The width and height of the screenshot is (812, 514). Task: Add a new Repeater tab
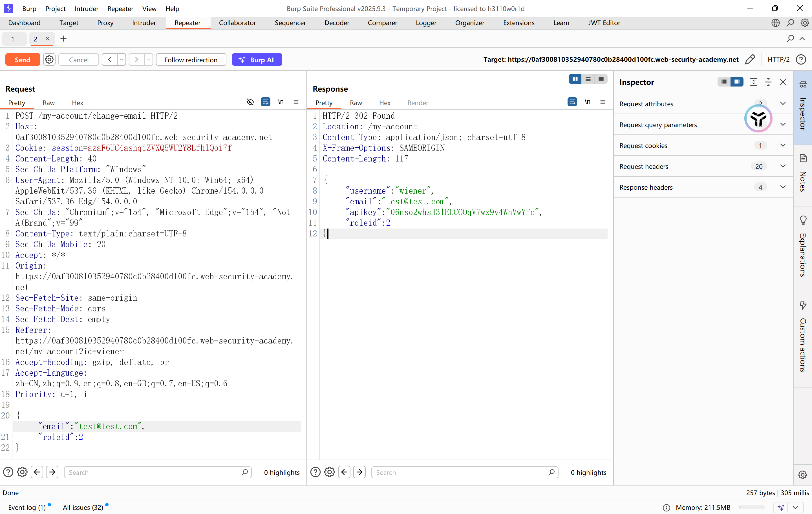(x=63, y=39)
